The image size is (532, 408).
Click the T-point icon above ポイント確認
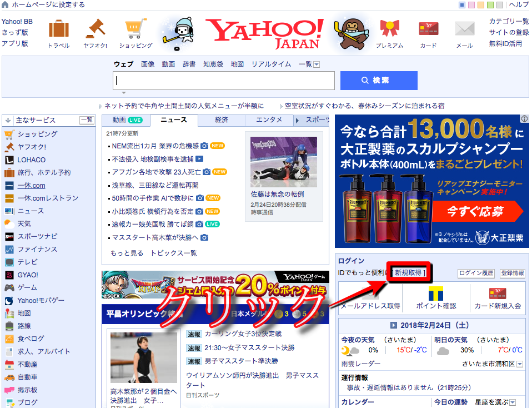click(x=435, y=293)
